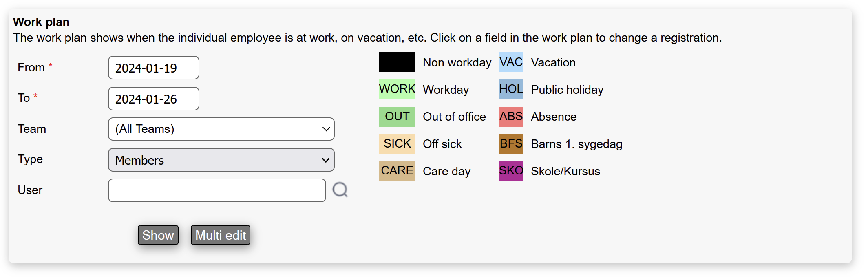Select the SICK legend swatch
This screenshot has height=278, width=868.
pyautogui.click(x=397, y=144)
